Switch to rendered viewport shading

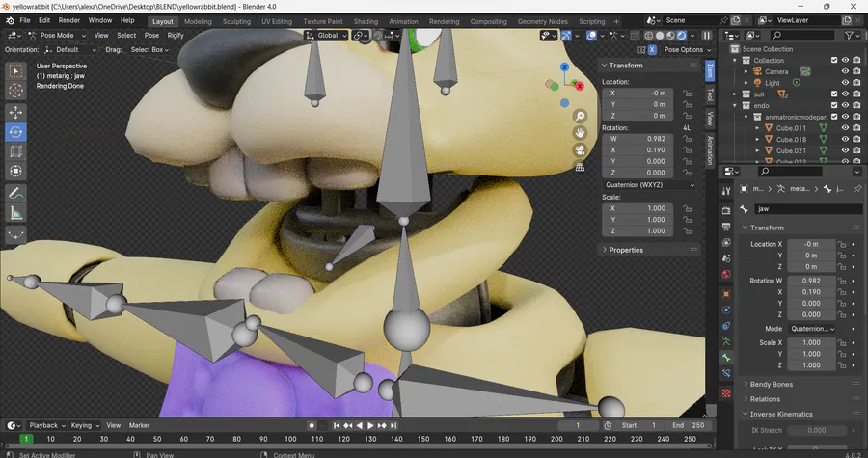(x=682, y=36)
